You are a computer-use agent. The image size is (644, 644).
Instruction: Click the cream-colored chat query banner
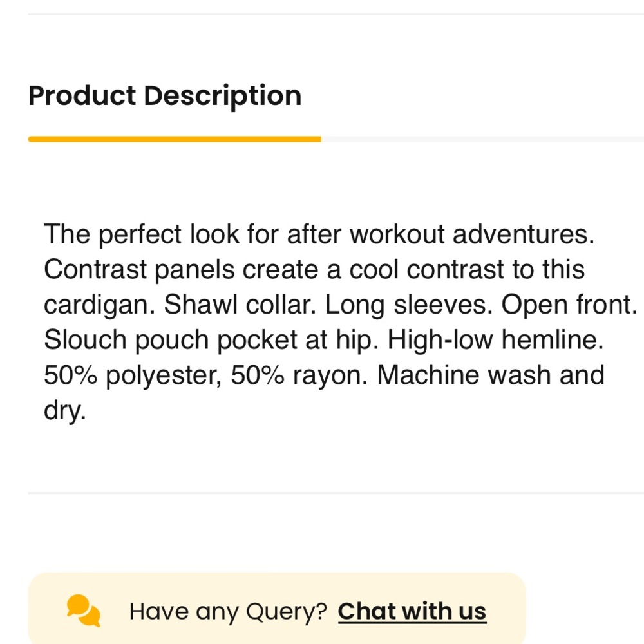tap(277, 609)
